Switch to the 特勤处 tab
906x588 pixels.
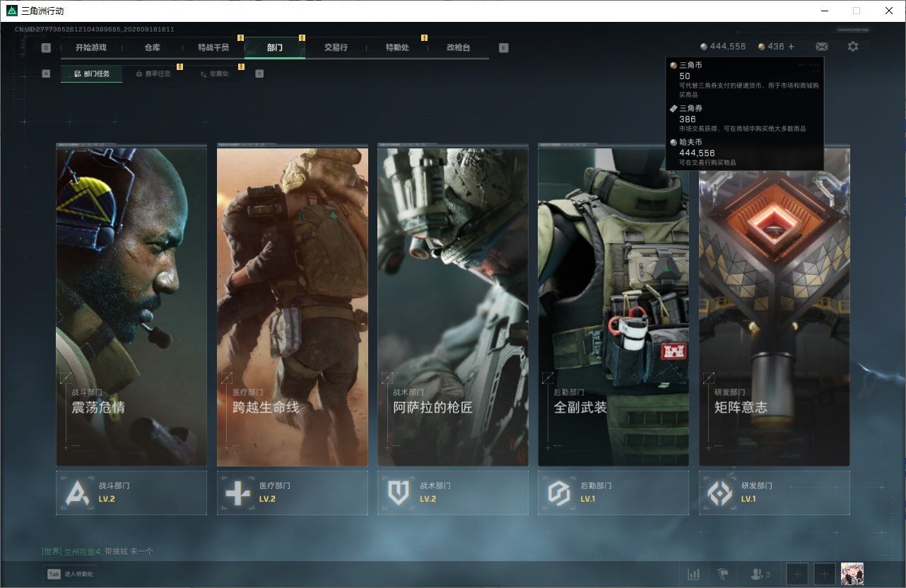(397, 47)
